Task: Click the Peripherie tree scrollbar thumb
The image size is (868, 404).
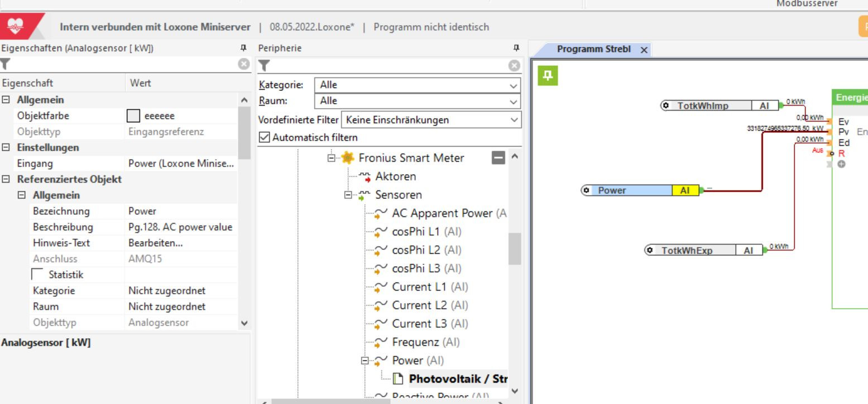Action: click(514, 248)
